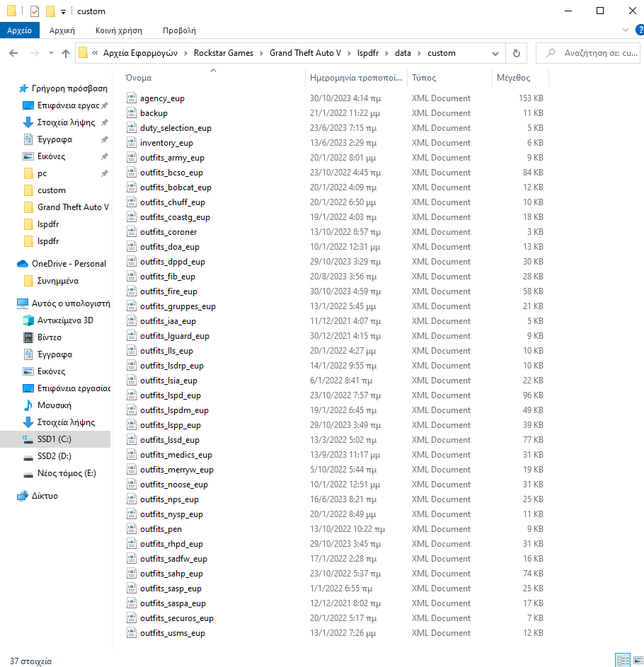The image size is (644, 667).
Task: Select the outfits_pen file icon
Action: 132,529
